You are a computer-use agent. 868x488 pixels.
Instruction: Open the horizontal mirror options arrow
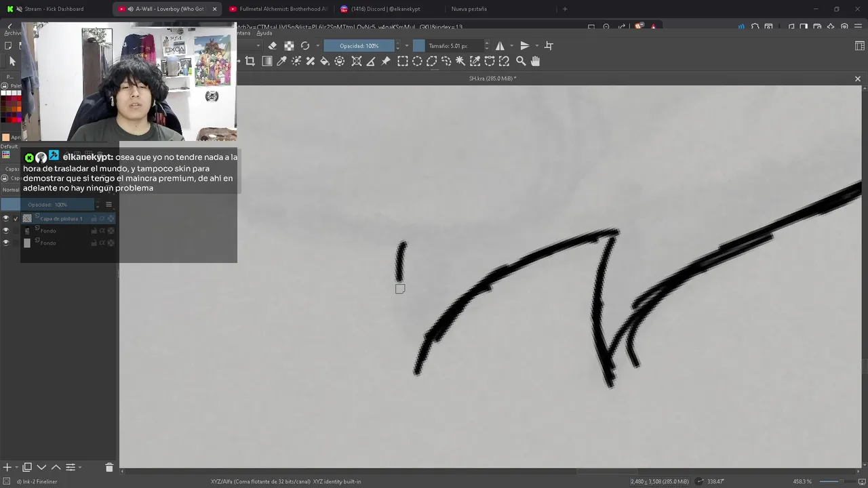[x=511, y=45]
